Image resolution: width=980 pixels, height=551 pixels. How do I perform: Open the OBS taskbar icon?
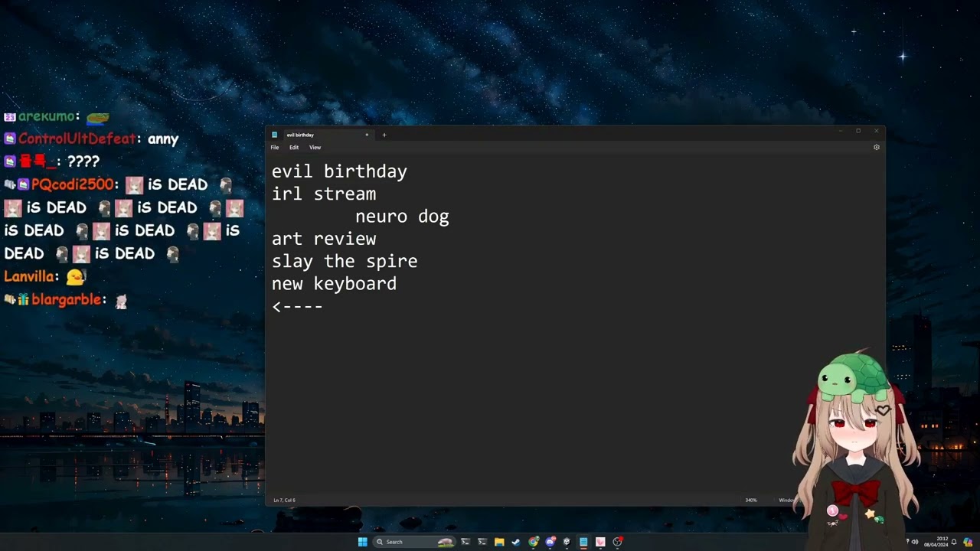pyautogui.click(x=618, y=542)
